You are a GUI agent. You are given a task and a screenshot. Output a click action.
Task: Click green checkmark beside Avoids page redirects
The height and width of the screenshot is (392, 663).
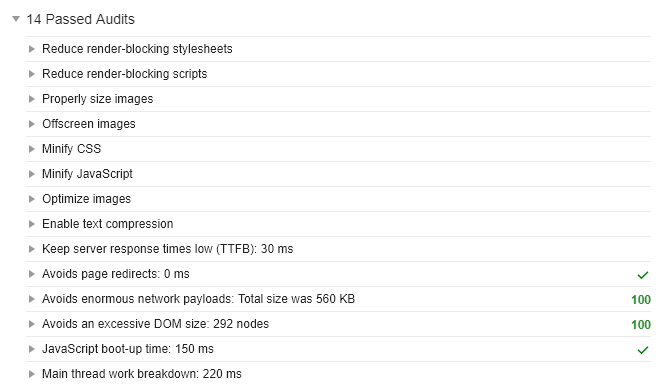(x=643, y=275)
